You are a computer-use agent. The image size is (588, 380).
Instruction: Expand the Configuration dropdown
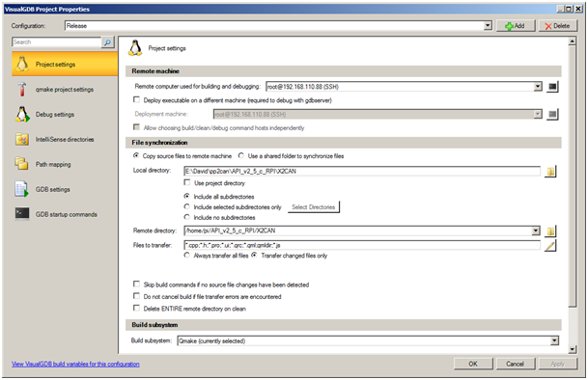(x=488, y=25)
